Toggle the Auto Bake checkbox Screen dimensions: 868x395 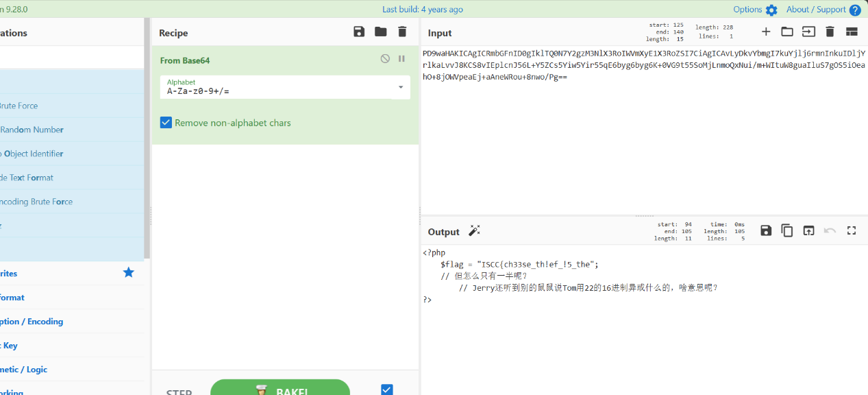click(x=387, y=390)
